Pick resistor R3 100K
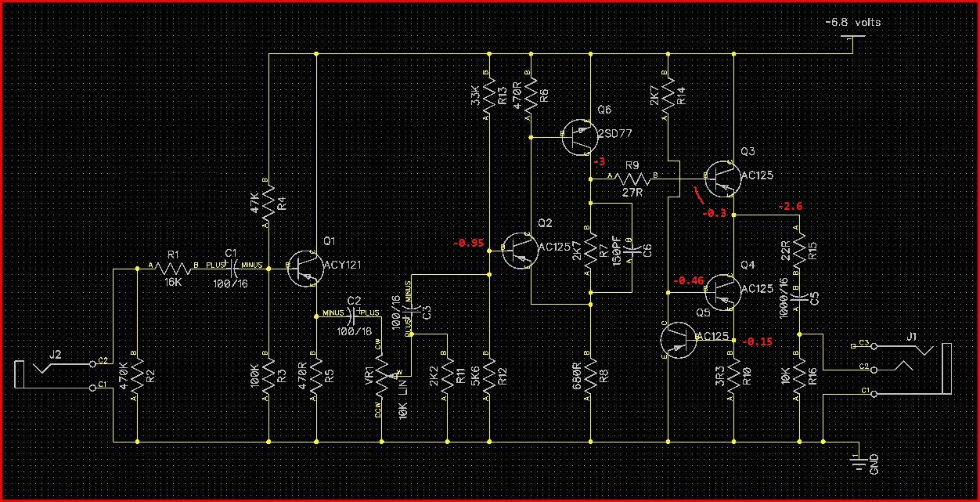Viewport: 980px width, 502px height. (x=268, y=376)
